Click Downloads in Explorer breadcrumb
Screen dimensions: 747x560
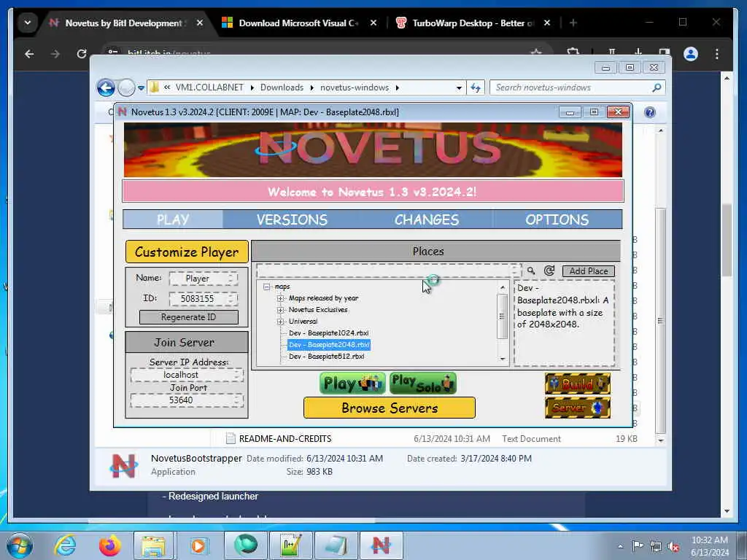click(282, 87)
